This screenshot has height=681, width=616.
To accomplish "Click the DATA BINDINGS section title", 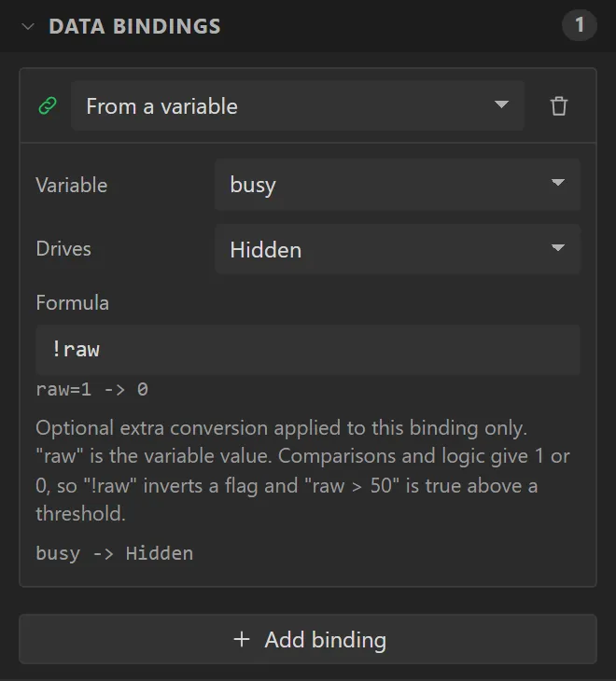I will pyautogui.click(x=134, y=26).
